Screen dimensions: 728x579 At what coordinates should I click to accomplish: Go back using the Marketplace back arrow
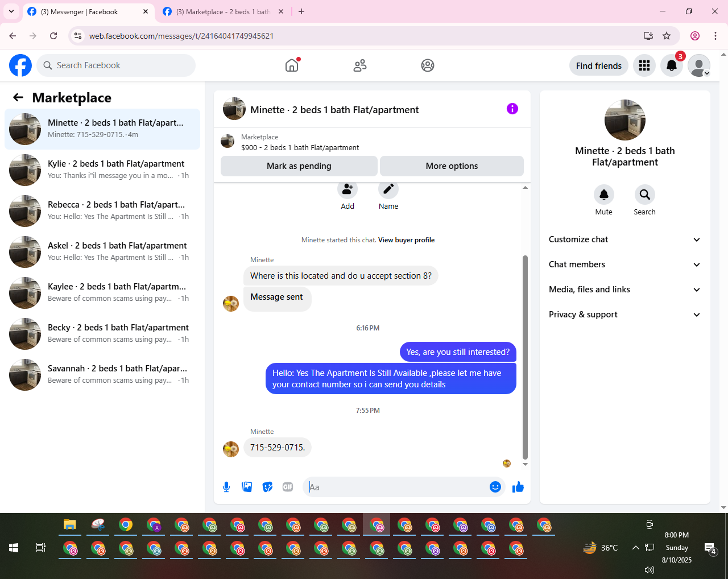[18, 97]
